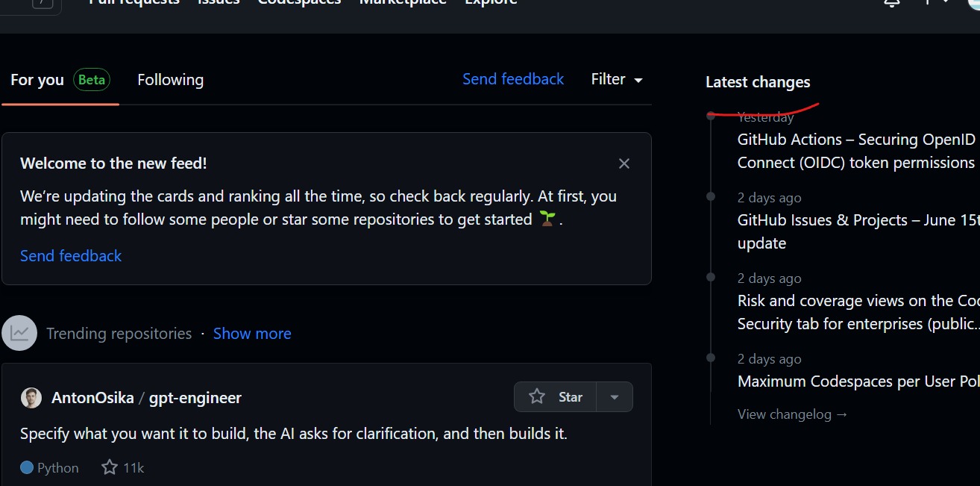980x486 pixels.
Task: Open the Star button's list dropdown arrow
Action: pos(615,397)
